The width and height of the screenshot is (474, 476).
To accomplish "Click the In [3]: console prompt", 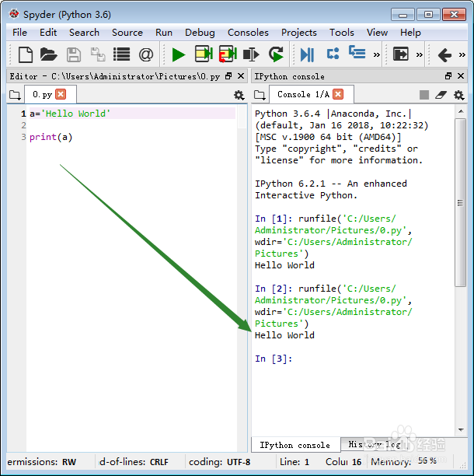I will pyautogui.click(x=274, y=359).
